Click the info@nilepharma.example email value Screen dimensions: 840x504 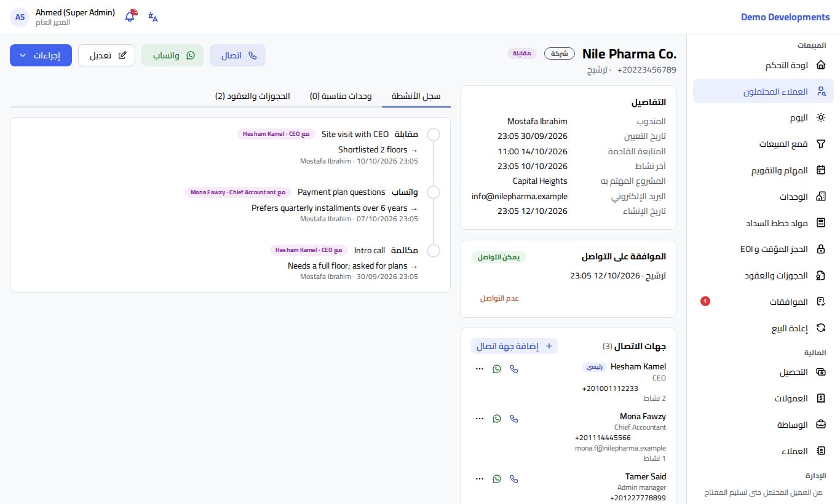[520, 196]
